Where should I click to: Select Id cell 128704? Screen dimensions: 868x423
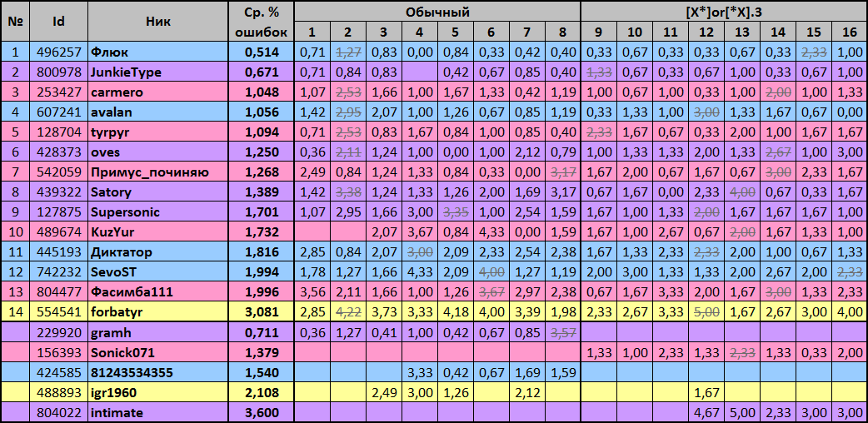(58, 132)
